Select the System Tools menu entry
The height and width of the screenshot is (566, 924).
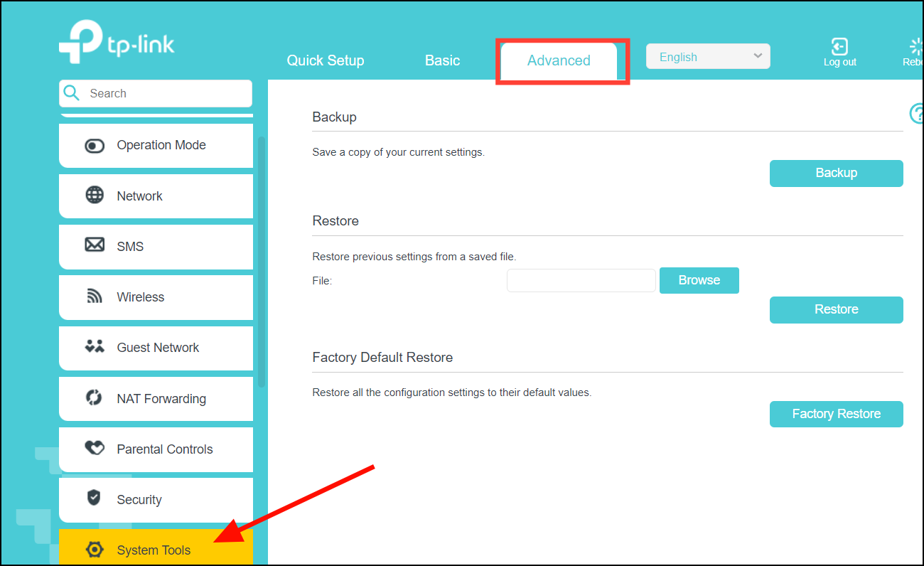click(156, 548)
